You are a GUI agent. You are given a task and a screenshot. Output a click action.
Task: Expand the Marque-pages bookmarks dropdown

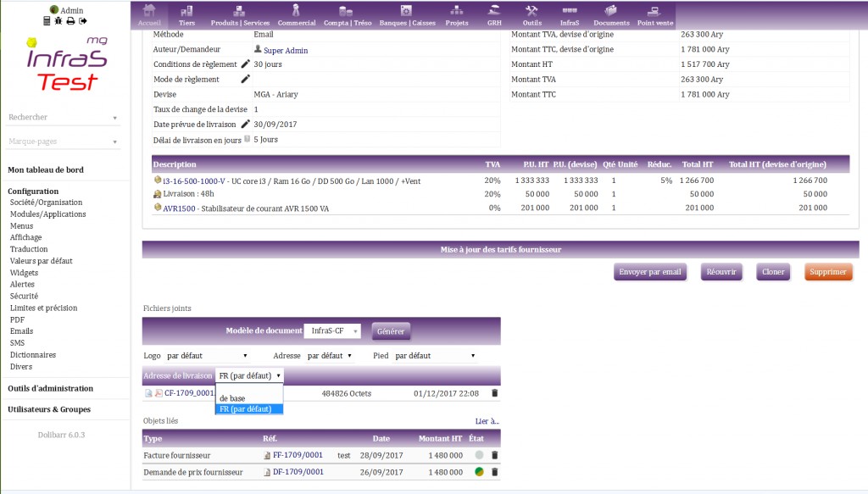pyautogui.click(x=63, y=141)
